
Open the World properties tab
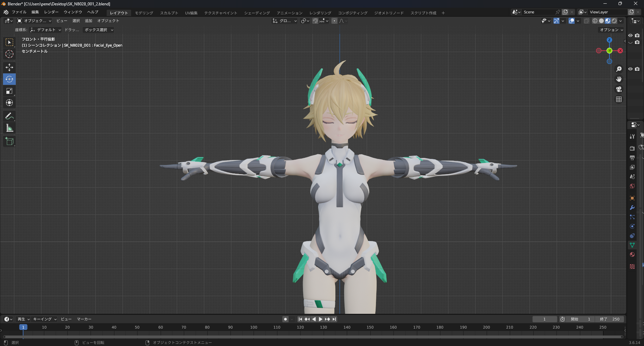pyautogui.click(x=632, y=186)
